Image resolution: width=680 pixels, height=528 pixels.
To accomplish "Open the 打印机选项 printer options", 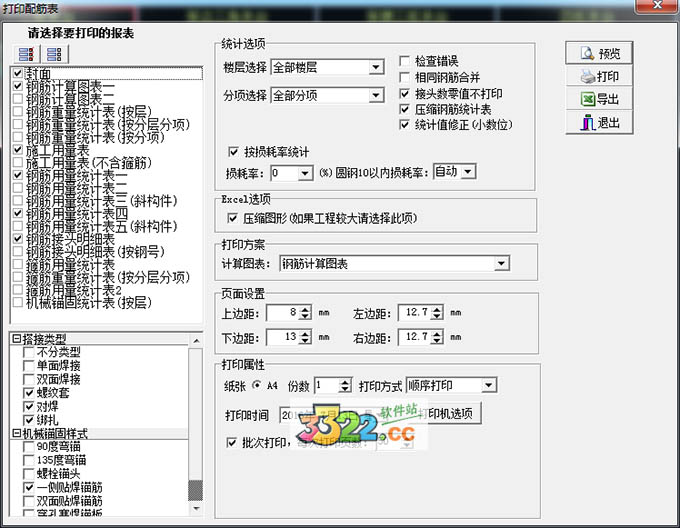I will click(451, 413).
